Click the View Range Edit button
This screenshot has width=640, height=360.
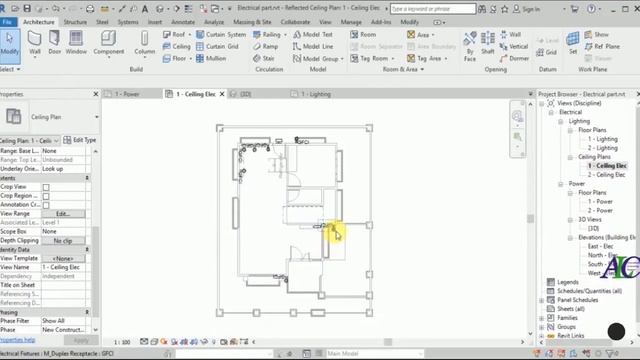tap(63, 214)
